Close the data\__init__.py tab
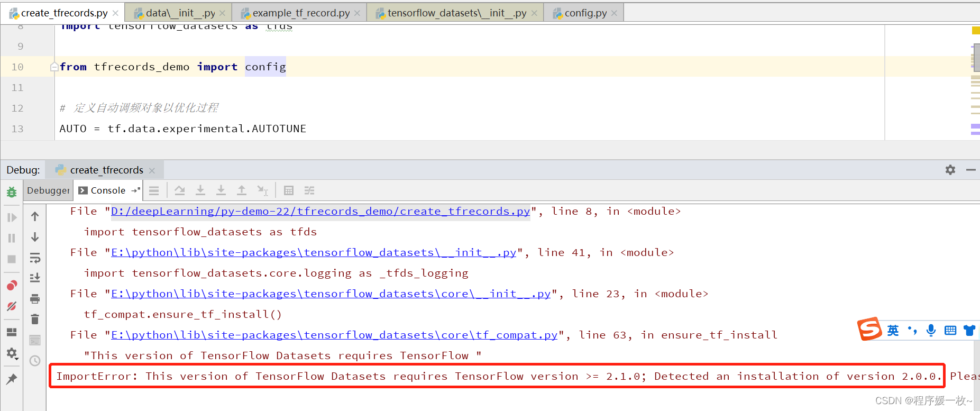 pos(222,13)
